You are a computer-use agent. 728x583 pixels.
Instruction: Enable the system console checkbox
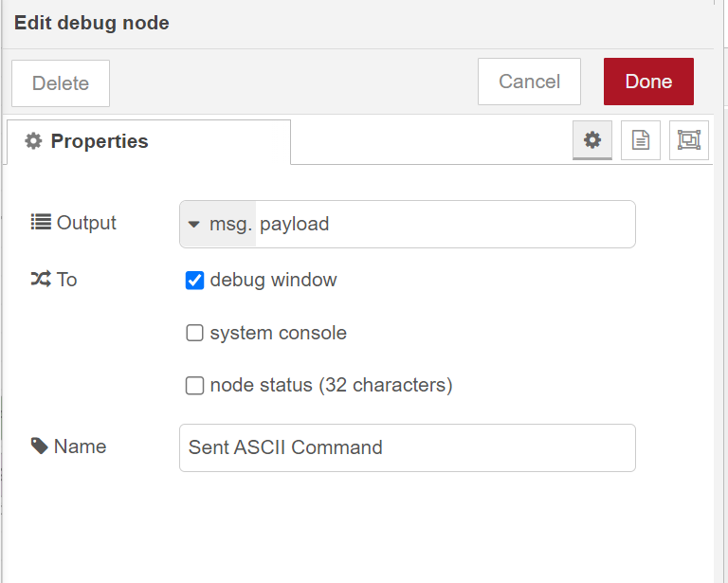(x=195, y=334)
